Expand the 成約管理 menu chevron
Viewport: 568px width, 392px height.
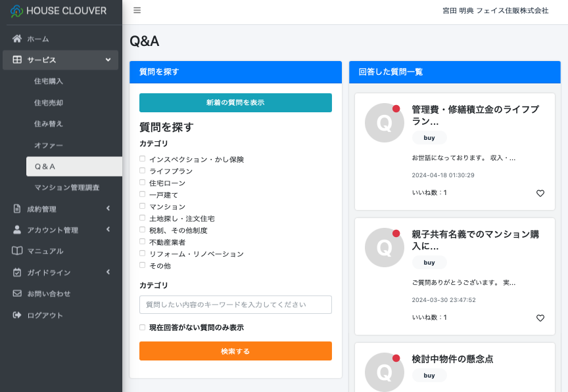pyautogui.click(x=108, y=208)
